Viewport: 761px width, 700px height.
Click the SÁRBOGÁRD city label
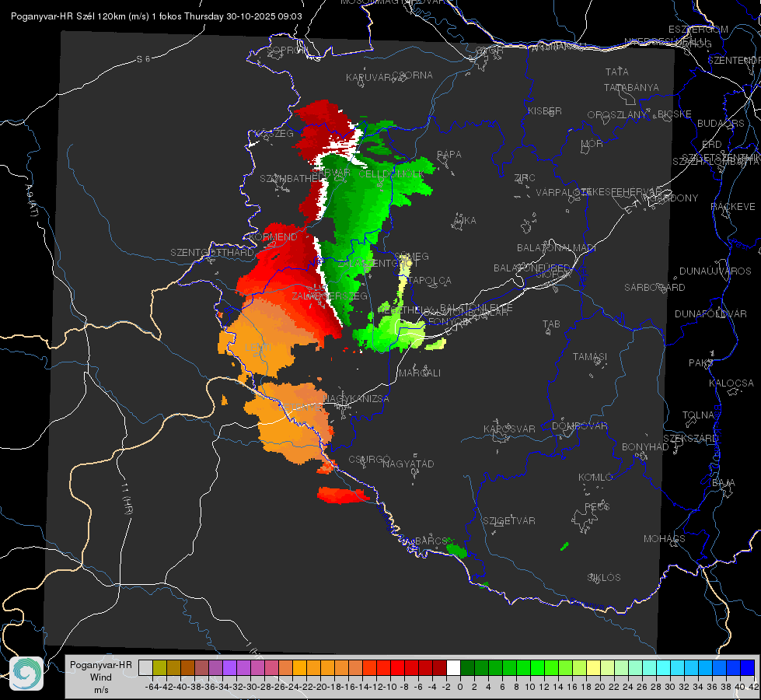655,288
